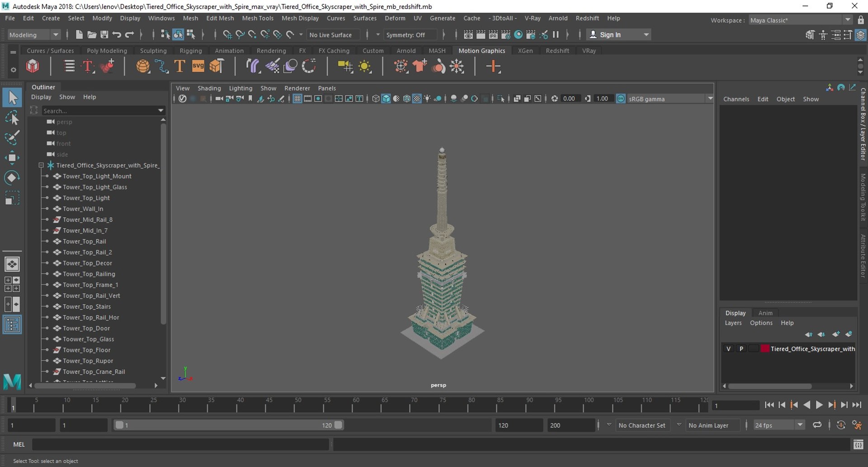Click the red 3D Type shelf icon
Image resolution: width=868 pixels, height=467 pixels.
[x=88, y=67]
